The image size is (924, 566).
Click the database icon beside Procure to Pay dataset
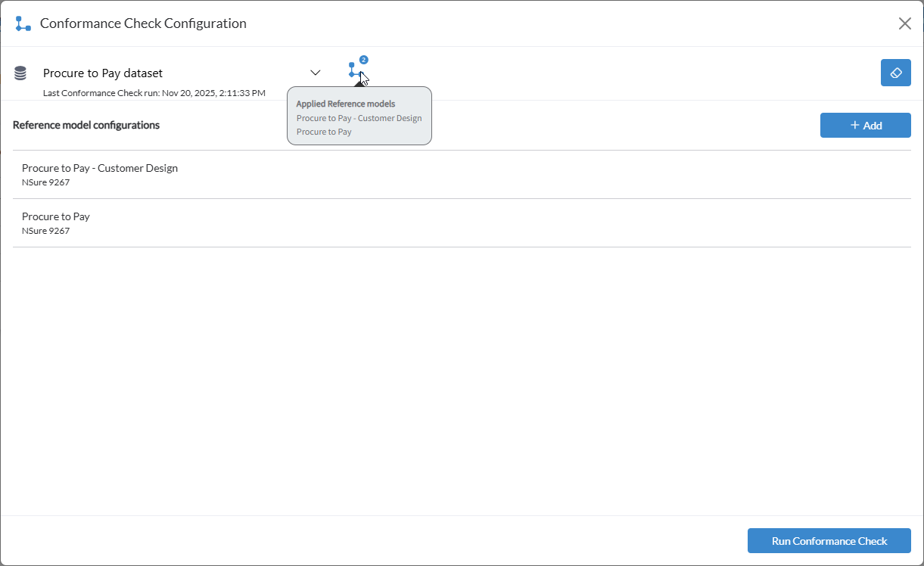(20, 73)
